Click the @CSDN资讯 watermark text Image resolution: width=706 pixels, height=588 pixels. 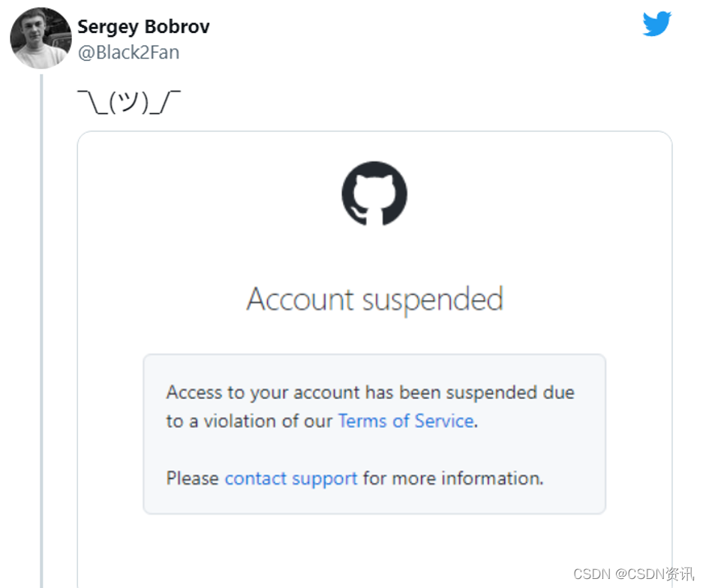click(x=652, y=574)
